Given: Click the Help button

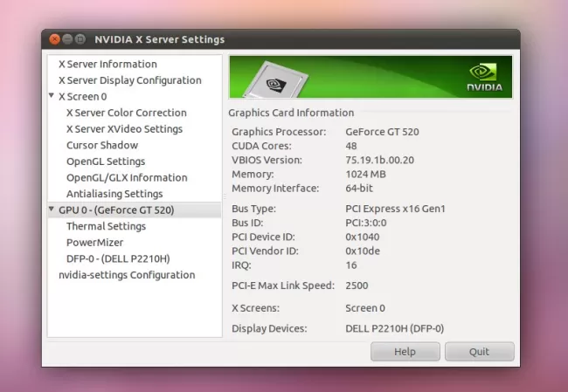Looking at the screenshot, I should click(x=405, y=352).
